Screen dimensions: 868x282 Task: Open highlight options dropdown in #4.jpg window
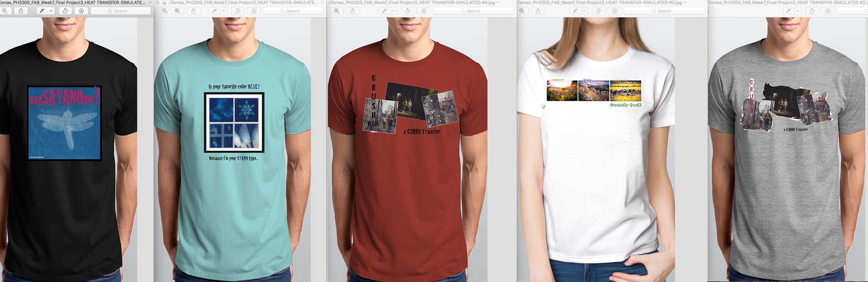coord(393,11)
